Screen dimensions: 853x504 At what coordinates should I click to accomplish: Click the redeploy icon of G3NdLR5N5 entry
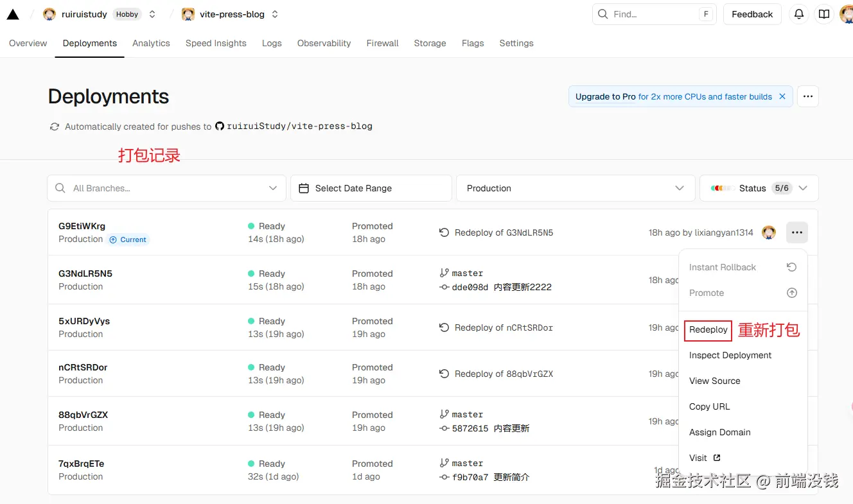coord(444,232)
